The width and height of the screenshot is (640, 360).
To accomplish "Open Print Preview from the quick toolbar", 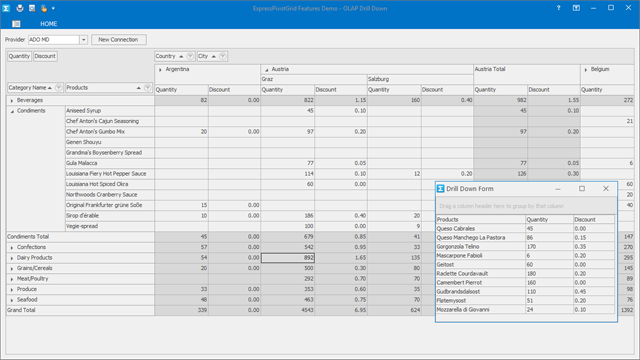I will 32,8.
